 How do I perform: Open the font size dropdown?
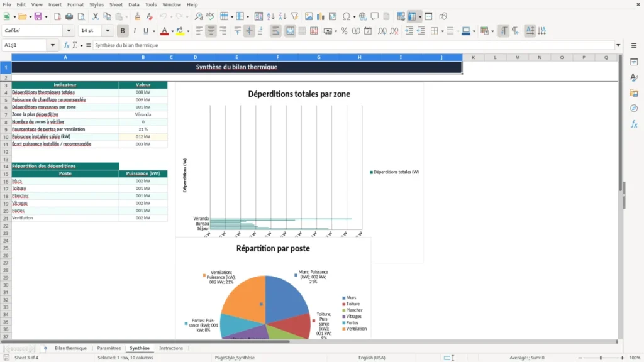click(108, 30)
